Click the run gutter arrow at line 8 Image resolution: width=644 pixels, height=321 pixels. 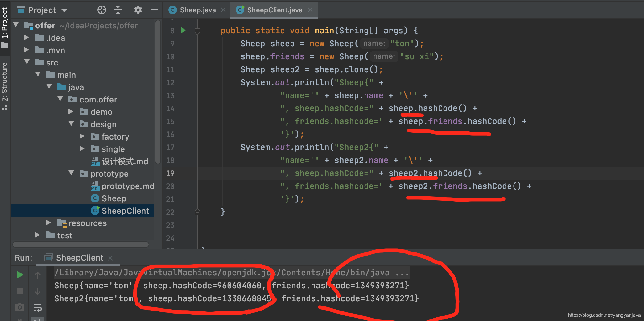click(184, 30)
